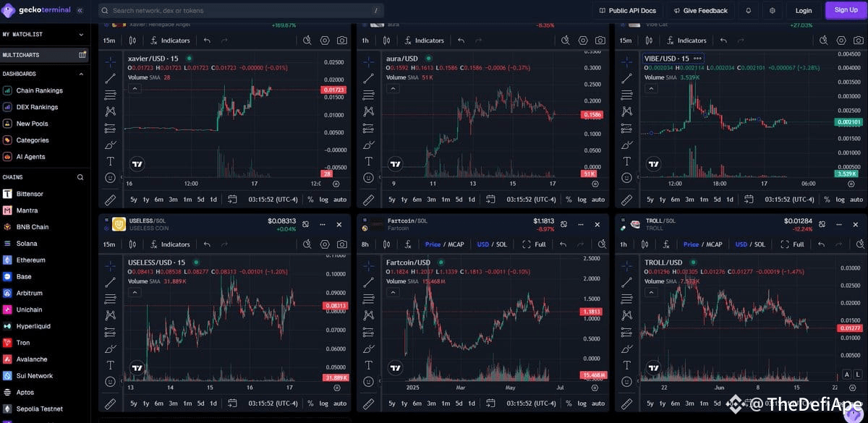Image resolution: width=868 pixels, height=423 pixels.
Task: Take a snapshot of the xavier chart
Action: [x=341, y=40]
